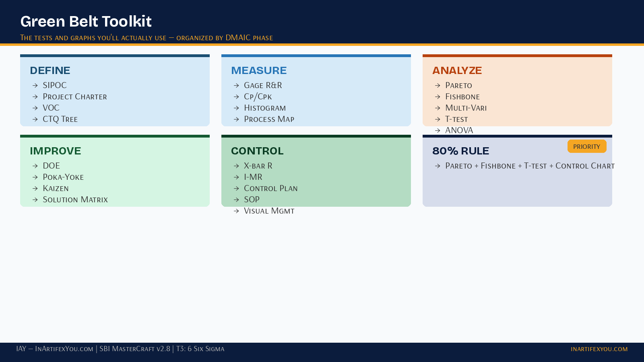Collapse the 80% RULE card
Image resolution: width=644 pixels, height=362 pixels.
click(x=460, y=151)
